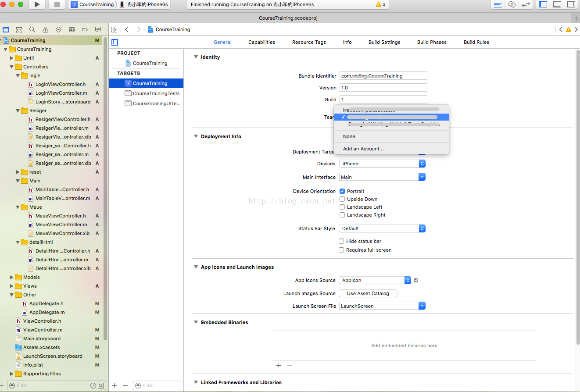This screenshot has height=392, width=580.
Task: Click Use Asset Catalog button
Action: pos(368,293)
